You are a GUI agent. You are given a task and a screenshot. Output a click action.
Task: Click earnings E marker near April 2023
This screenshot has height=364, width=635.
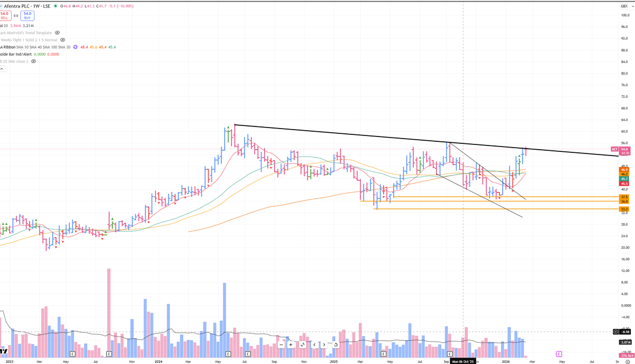[x=72, y=353]
